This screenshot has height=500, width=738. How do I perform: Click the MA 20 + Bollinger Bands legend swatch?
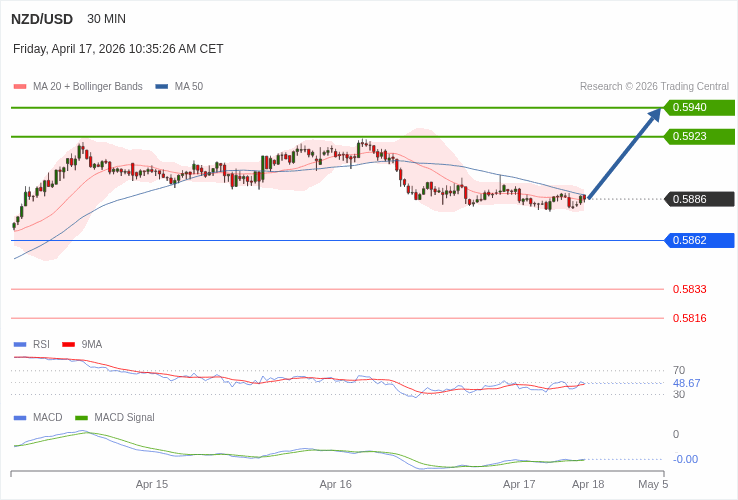click(x=20, y=87)
